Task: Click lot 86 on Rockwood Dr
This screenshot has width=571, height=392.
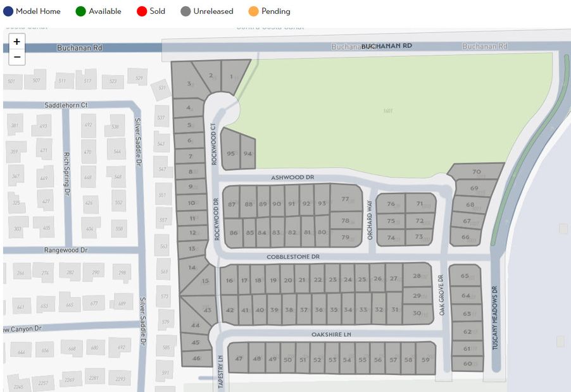Action: (x=233, y=233)
